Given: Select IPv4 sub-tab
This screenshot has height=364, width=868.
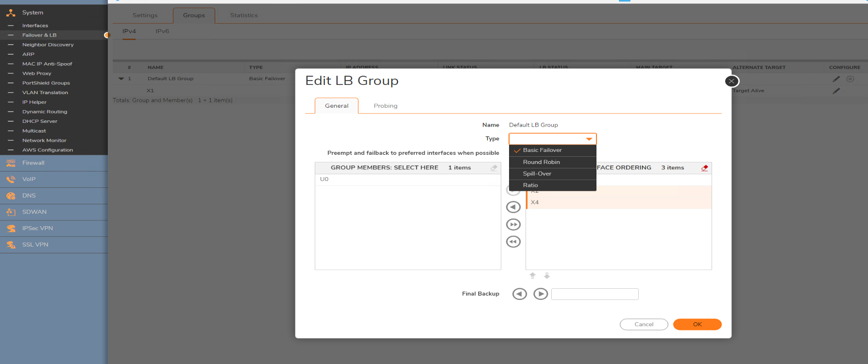Looking at the screenshot, I should (129, 32).
